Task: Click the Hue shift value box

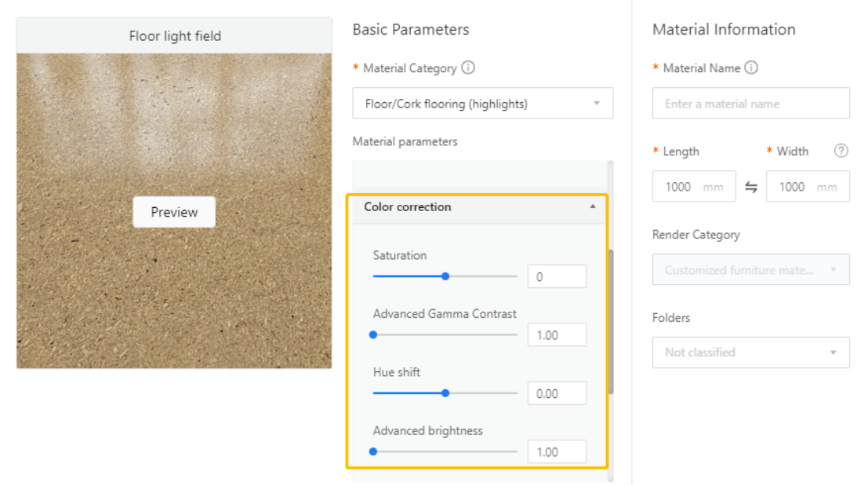Action: [x=557, y=393]
